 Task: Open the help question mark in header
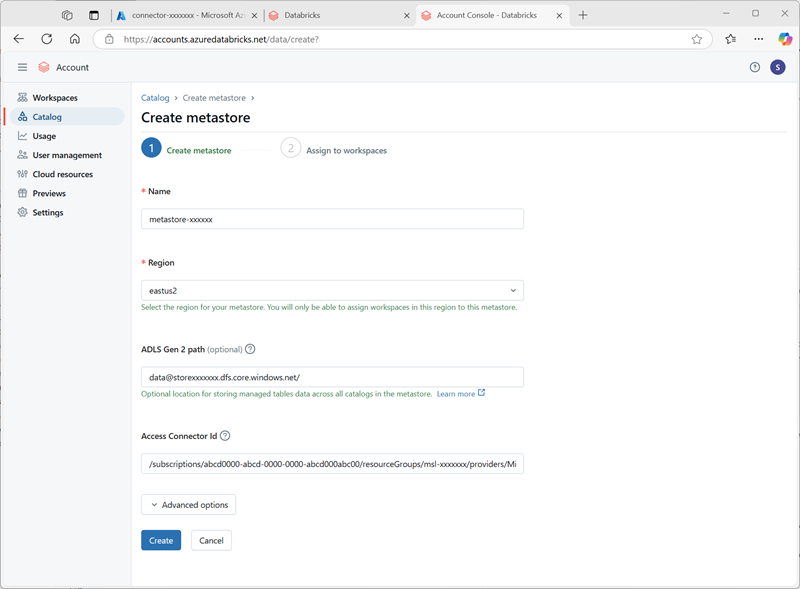[x=755, y=67]
